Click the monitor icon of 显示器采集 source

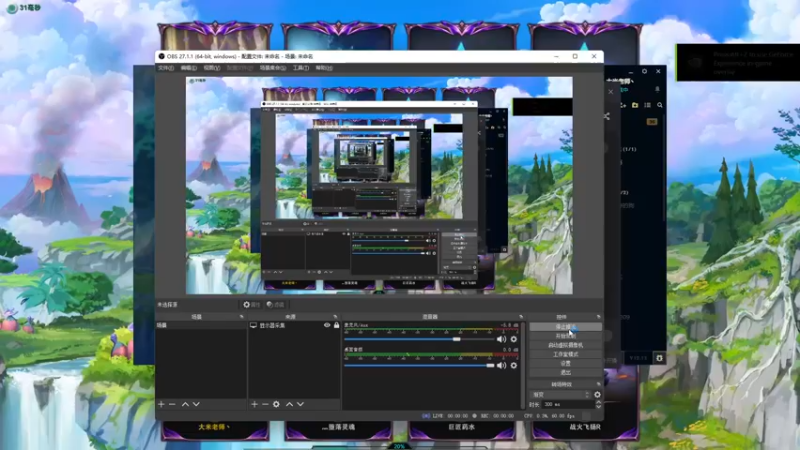(x=253, y=325)
